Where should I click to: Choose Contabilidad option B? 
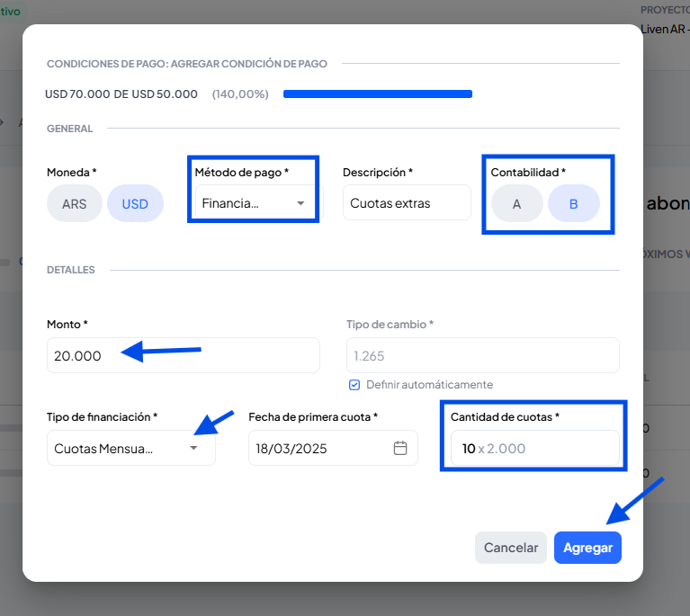[x=574, y=204]
